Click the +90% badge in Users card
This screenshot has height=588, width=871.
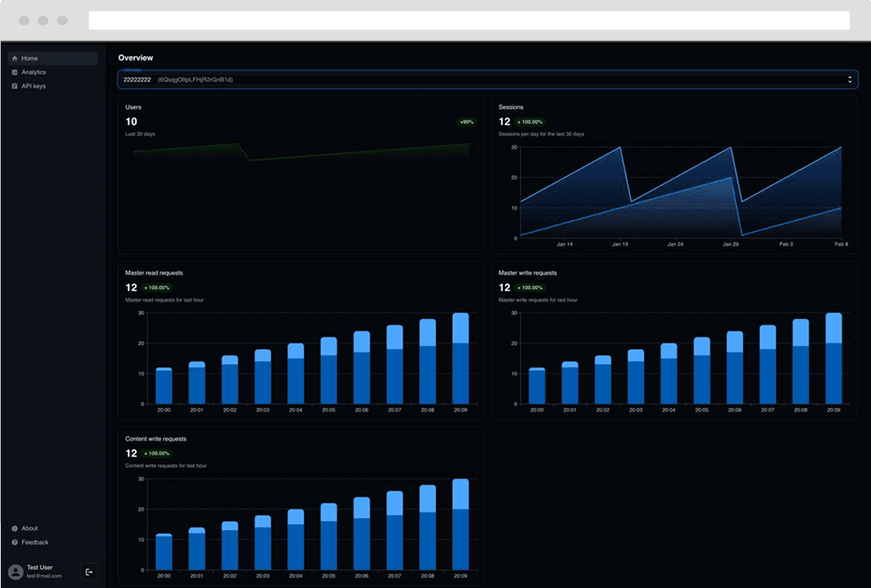click(x=466, y=122)
